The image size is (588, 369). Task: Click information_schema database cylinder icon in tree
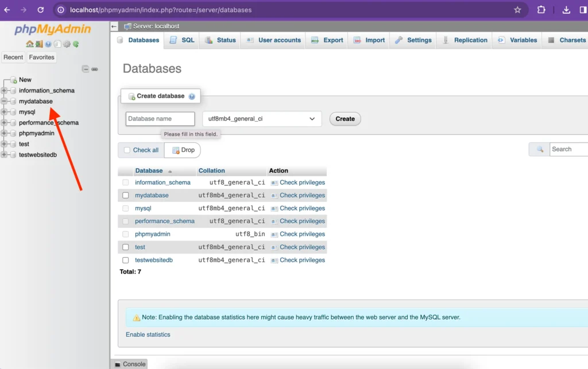(14, 91)
